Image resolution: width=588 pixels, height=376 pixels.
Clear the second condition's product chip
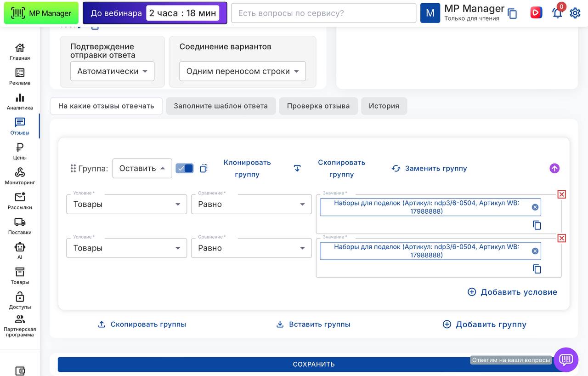click(x=535, y=251)
